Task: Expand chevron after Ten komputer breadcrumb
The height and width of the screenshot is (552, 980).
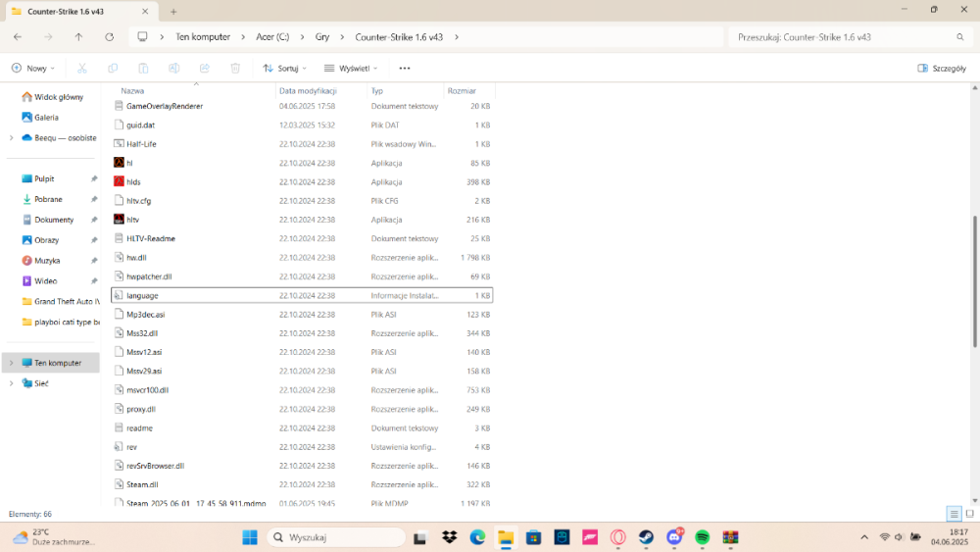Action: [x=243, y=37]
